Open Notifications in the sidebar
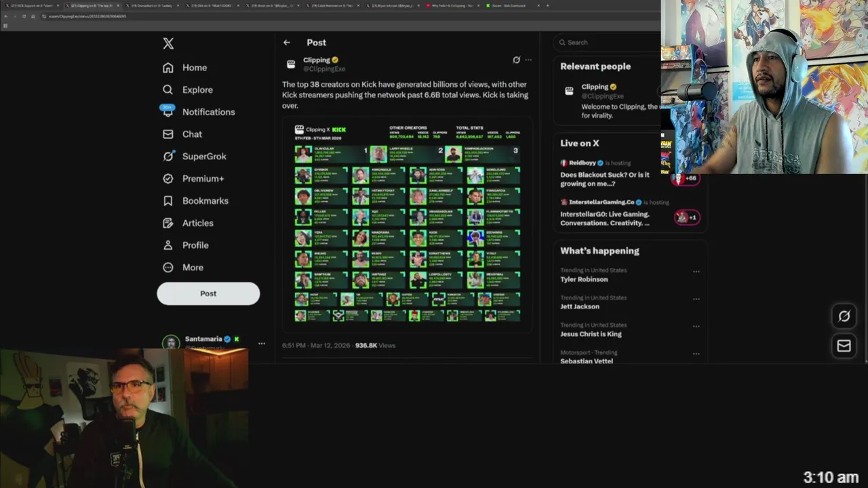868x488 pixels. pos(198,112)
